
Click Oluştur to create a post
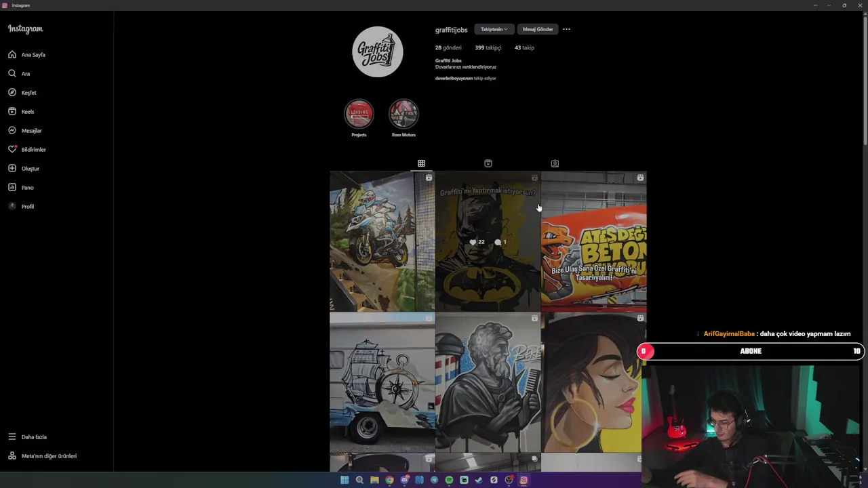click(24, 168)
